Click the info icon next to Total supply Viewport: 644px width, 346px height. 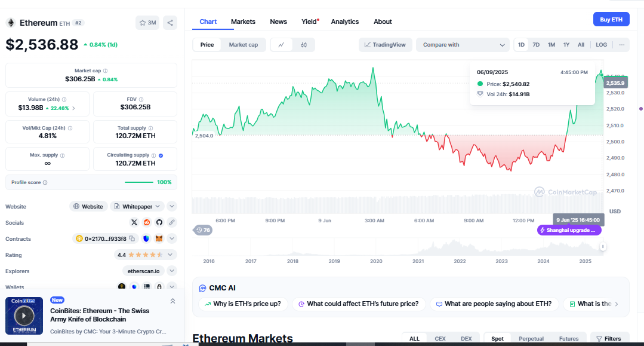(151, 128)
